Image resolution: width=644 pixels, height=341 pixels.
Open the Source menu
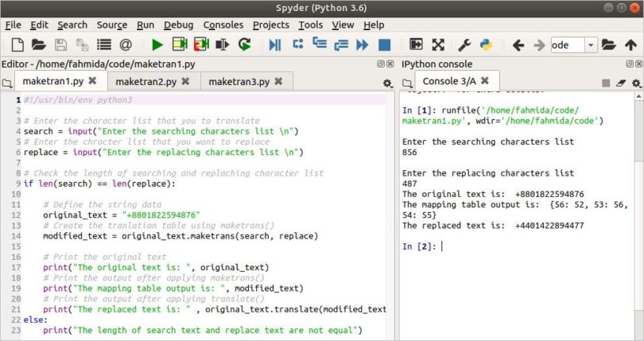click(x=112, y=25)
